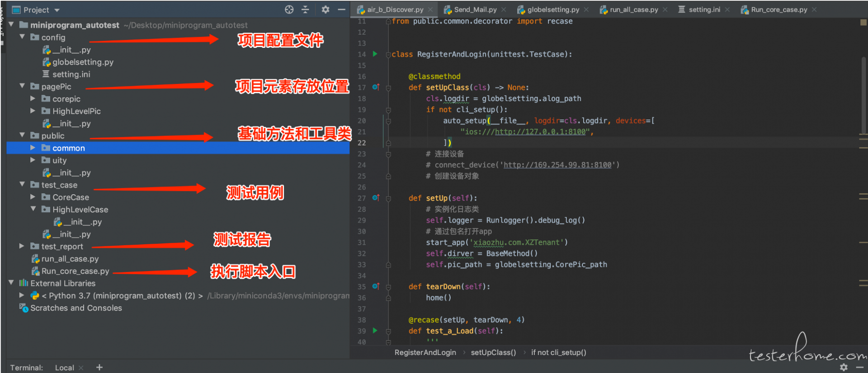Screen dimensions: 868x373
Task: Close the setting.ini tab
Action: [x=727, y=9]
